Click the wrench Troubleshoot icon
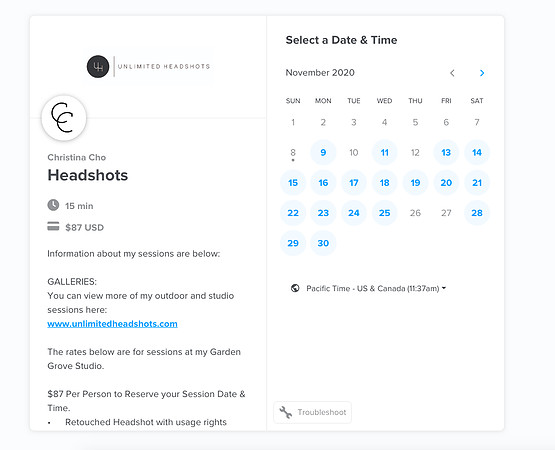Screen dimensions: 555x450 point(286,412)
